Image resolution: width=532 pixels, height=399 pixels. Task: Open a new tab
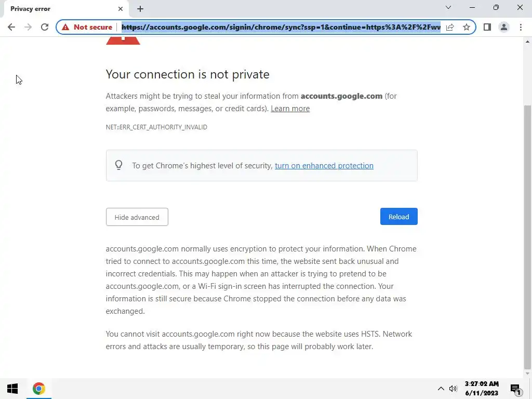pyautogui.click(x=140, y=9)
